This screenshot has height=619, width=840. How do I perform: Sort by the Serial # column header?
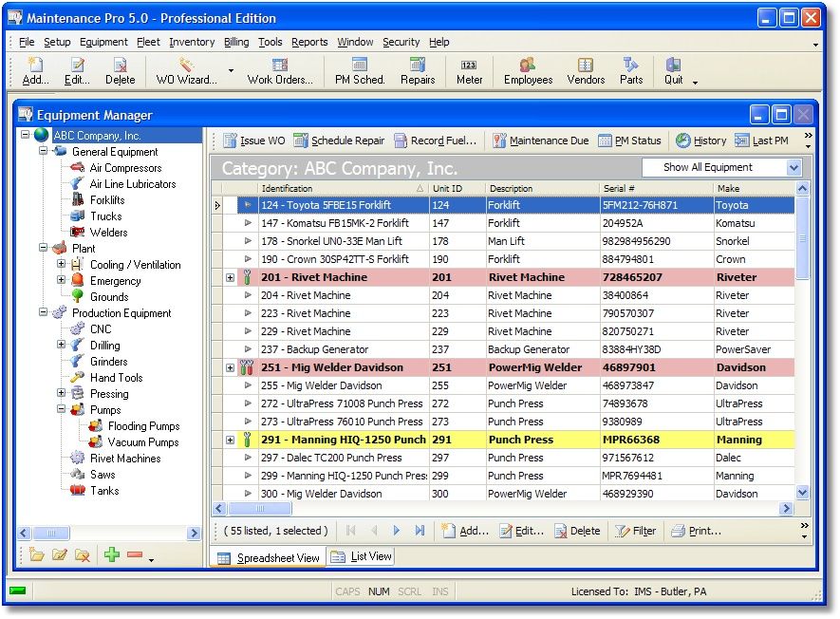655,188
